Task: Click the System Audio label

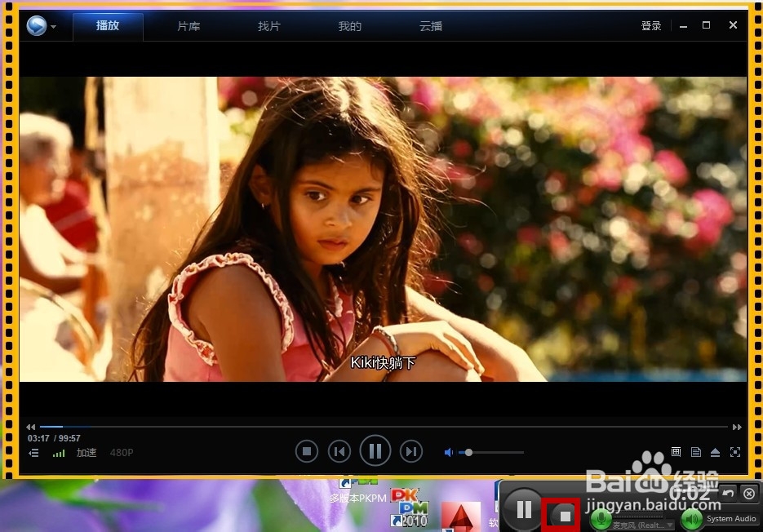Action: 731,519
